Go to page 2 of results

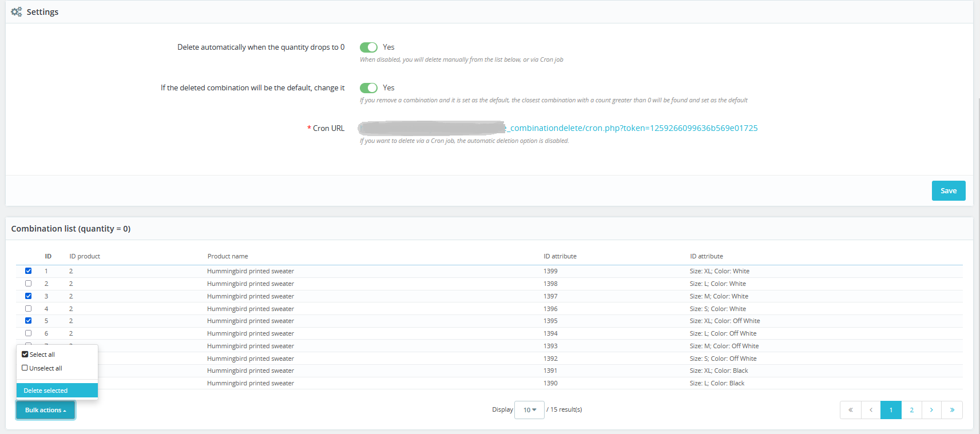click(x=911, y=410)
